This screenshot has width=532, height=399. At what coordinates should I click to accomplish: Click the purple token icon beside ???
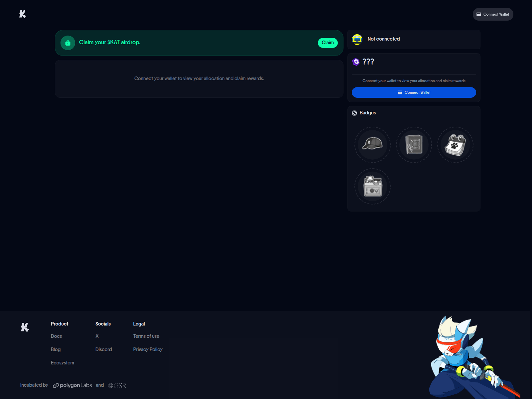pos(356,62)
